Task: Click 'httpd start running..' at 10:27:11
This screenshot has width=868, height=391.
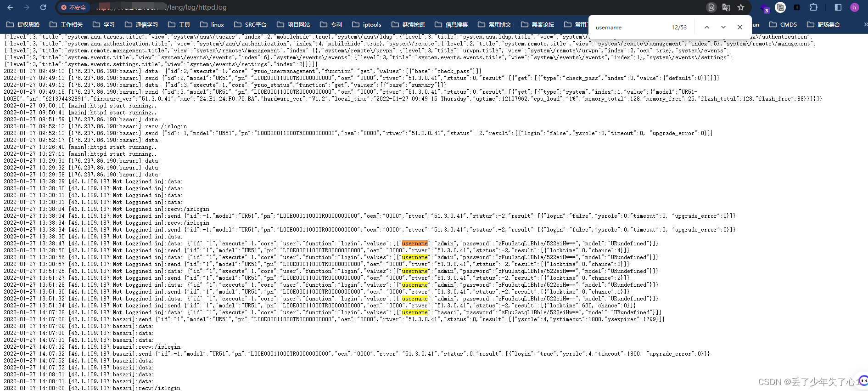Action: point(123,154)
